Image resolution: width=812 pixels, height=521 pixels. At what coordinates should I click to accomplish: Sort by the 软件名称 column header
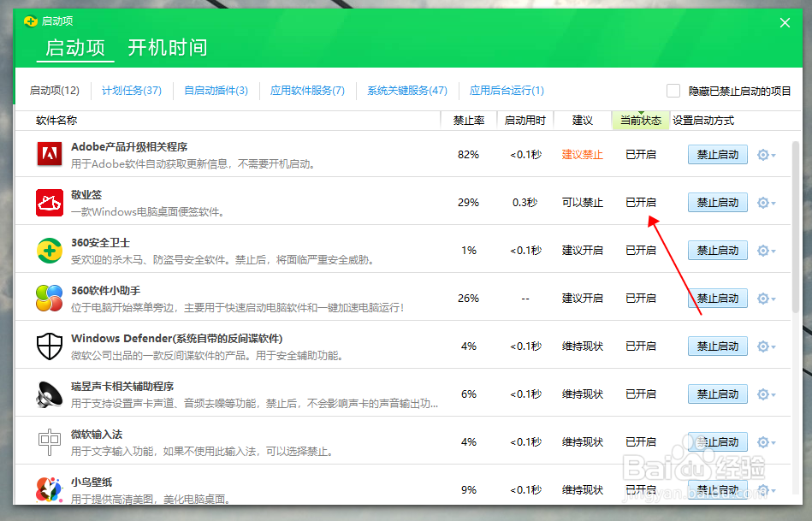(x=56, y=121)
